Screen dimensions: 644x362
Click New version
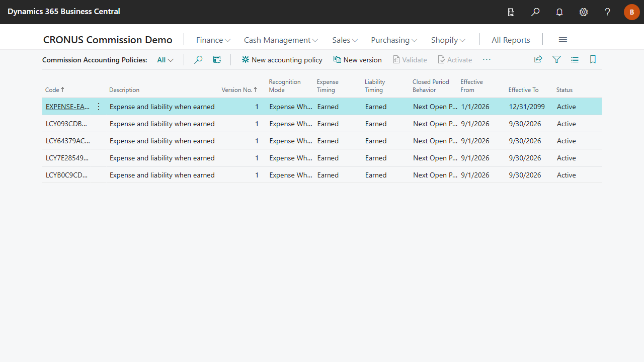[357, 60]
